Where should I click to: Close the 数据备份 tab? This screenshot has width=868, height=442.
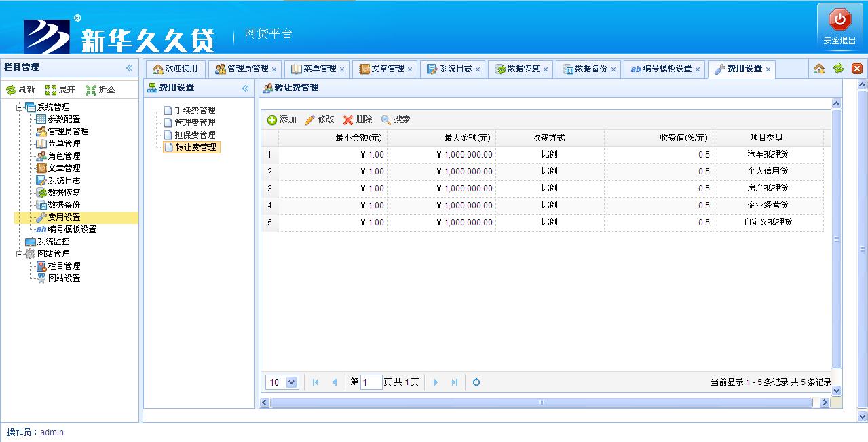point(614,69)
